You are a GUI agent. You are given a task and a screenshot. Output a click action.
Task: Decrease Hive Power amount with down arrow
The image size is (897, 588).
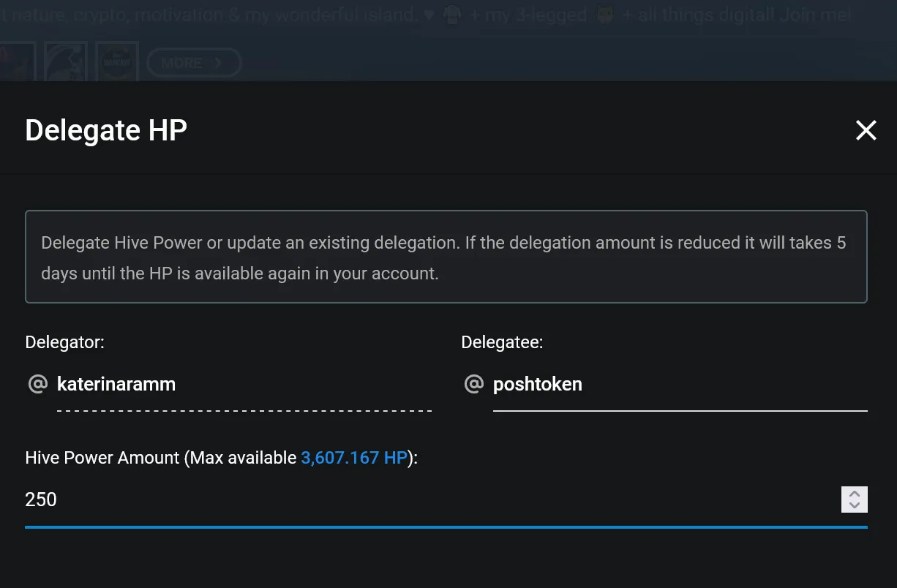(855, 506)
